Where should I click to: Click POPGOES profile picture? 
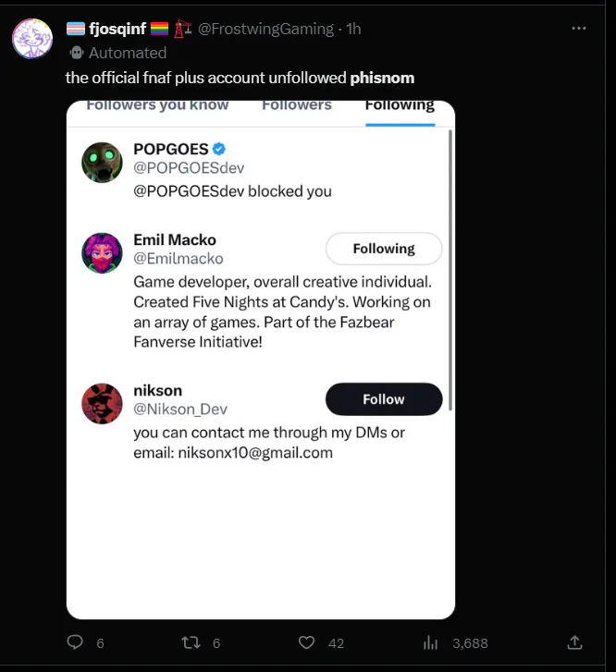tap(102, 163)
